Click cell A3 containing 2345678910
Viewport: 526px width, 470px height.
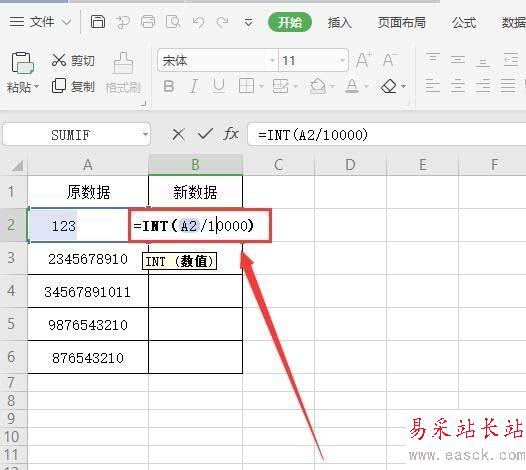click(88, 259)
